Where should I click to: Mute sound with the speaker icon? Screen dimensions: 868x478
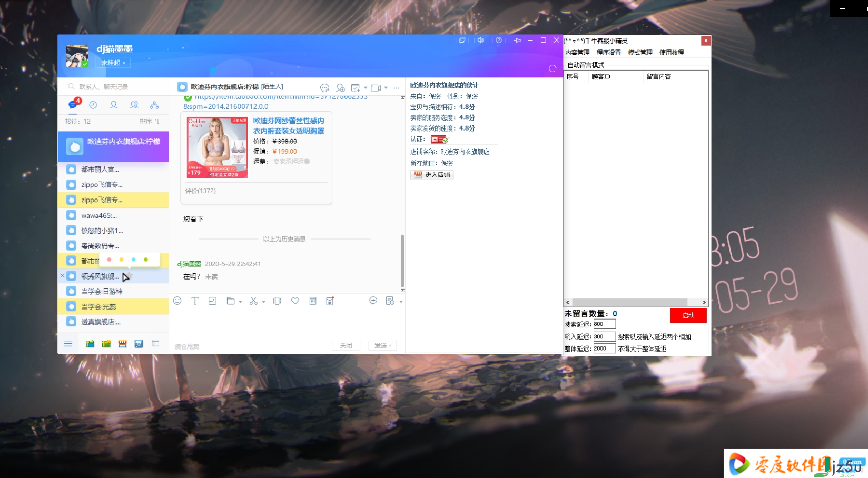pyautogui.click(x=480, y=40)
